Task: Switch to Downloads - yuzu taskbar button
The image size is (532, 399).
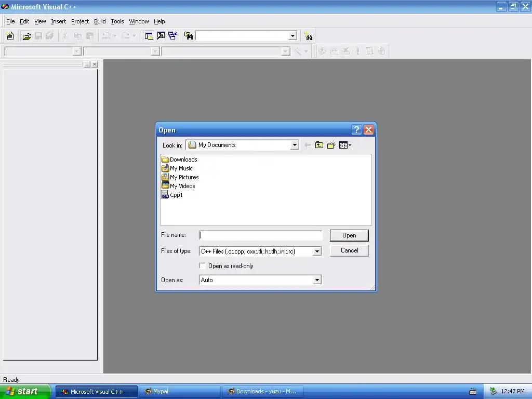Action: (262, 392)
